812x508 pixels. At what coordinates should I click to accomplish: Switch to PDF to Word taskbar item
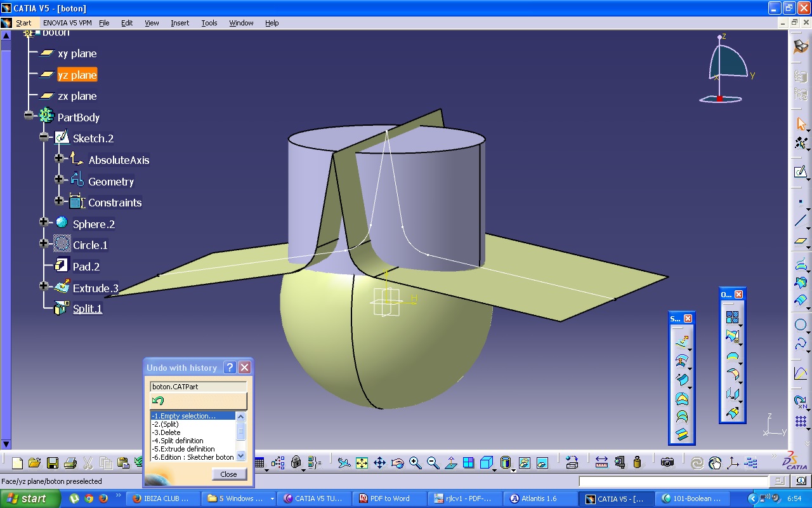(x=389, y=498)
